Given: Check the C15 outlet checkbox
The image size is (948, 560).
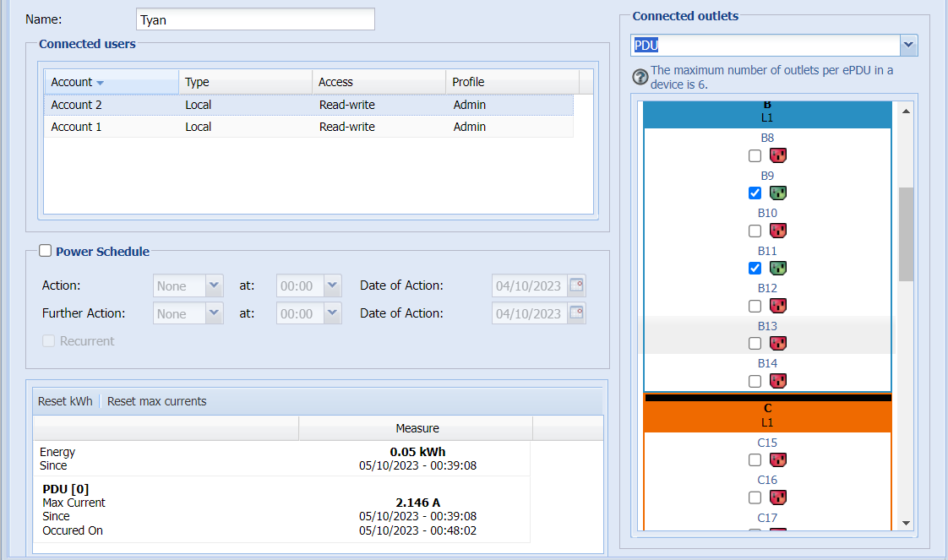Looking at the screenshot, I should [755, 460].
